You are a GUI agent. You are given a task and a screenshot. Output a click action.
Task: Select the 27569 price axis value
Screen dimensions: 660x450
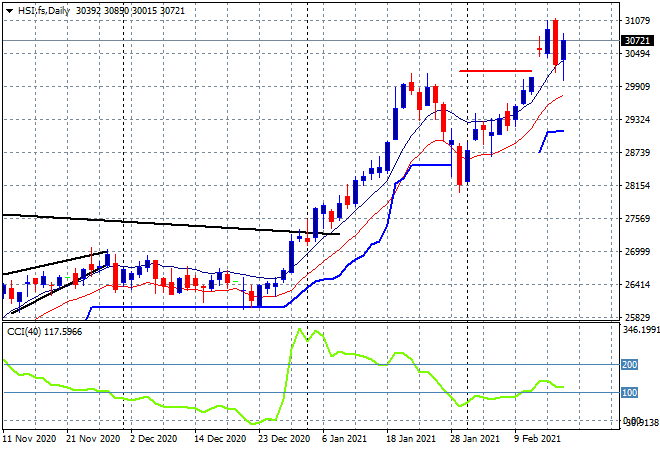click(637, 218)
